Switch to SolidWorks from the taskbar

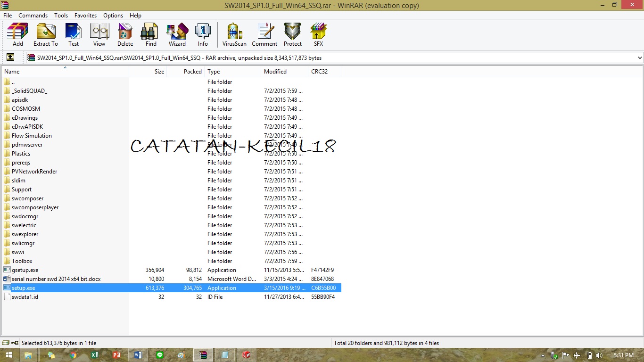[x=246, y=355]
